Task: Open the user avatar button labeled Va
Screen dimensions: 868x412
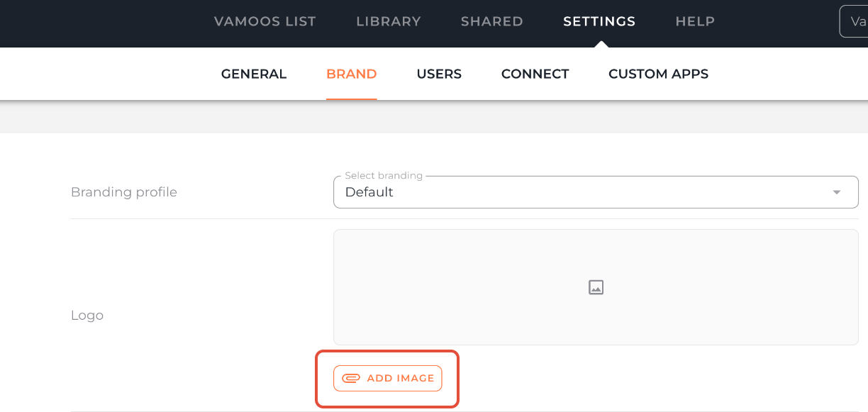Action: [x=855, y=21]
